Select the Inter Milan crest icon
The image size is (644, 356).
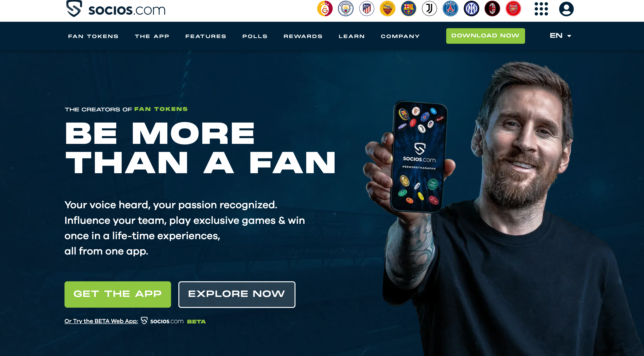pos(472,9)
